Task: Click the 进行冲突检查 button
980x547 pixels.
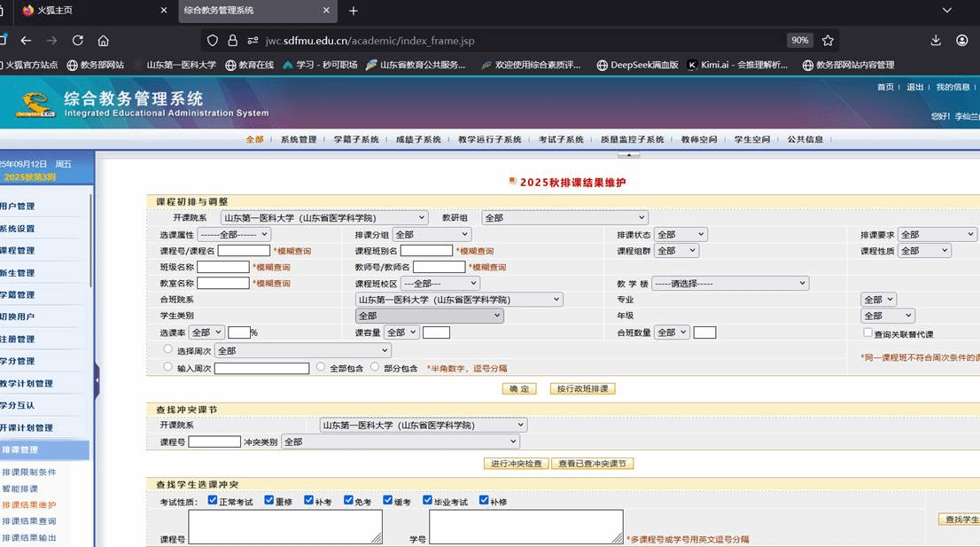Action: (516, 464)
